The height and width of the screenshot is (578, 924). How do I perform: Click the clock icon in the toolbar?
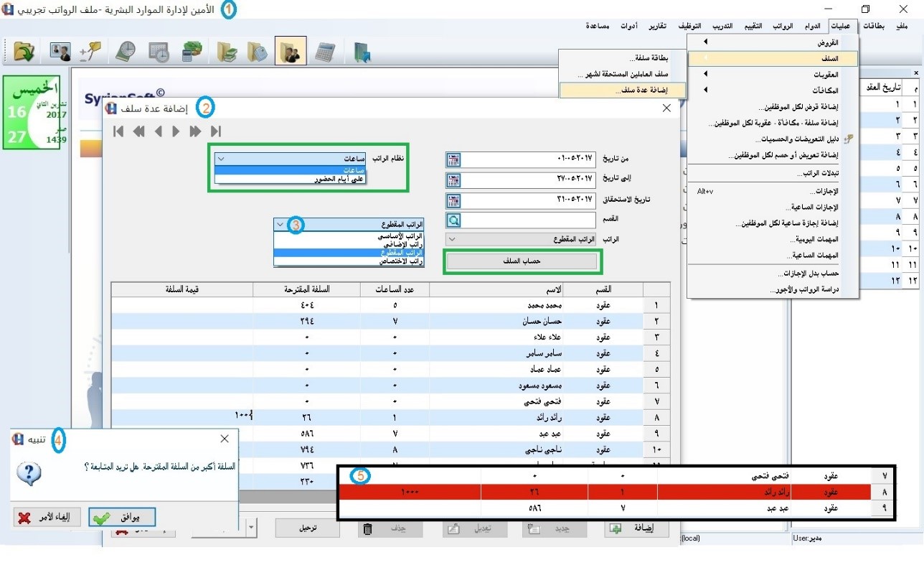tap(126, 52)
